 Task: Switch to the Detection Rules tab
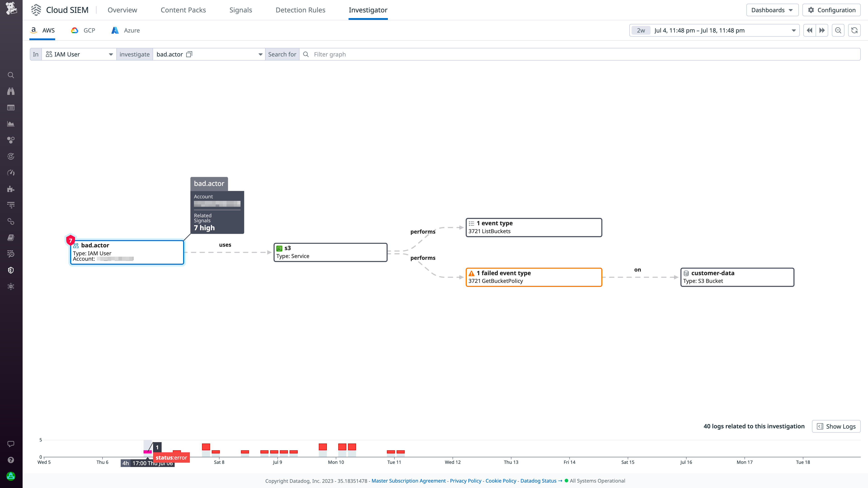[300, 10]
